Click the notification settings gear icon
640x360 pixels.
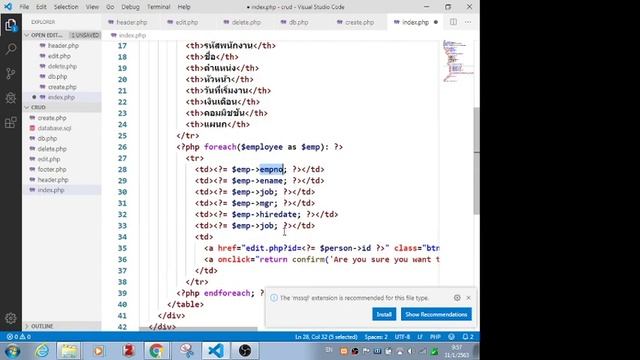(x=457, y=298)
